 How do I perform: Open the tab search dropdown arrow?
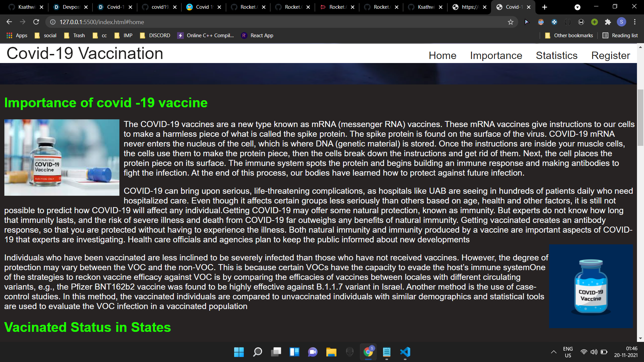pyautogui.click(x=577, y=7)
